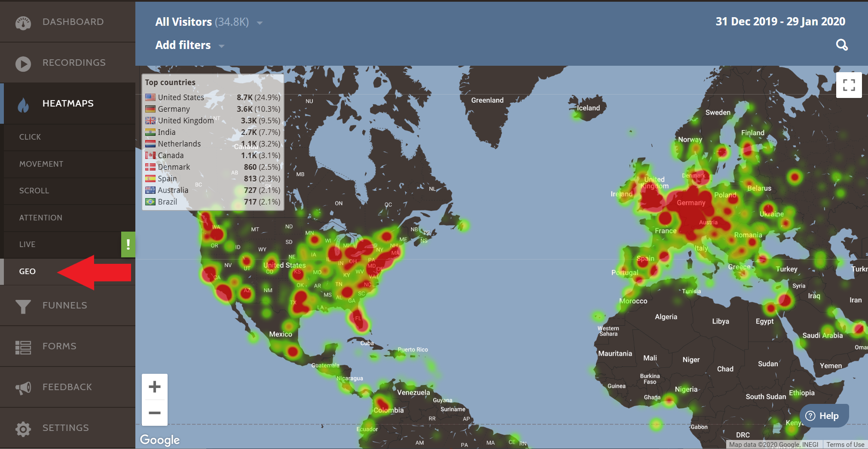This screenshot has height=449, width=868.
Task: Open the Settings gear icon
Action: (x=23, y=428)
